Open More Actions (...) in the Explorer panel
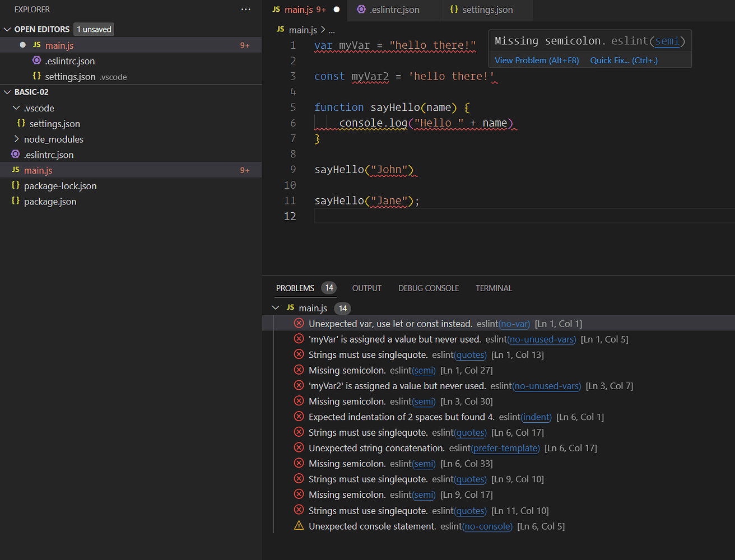Image resolution: width=735 pixels, height=560 pixels. point(245,9)
